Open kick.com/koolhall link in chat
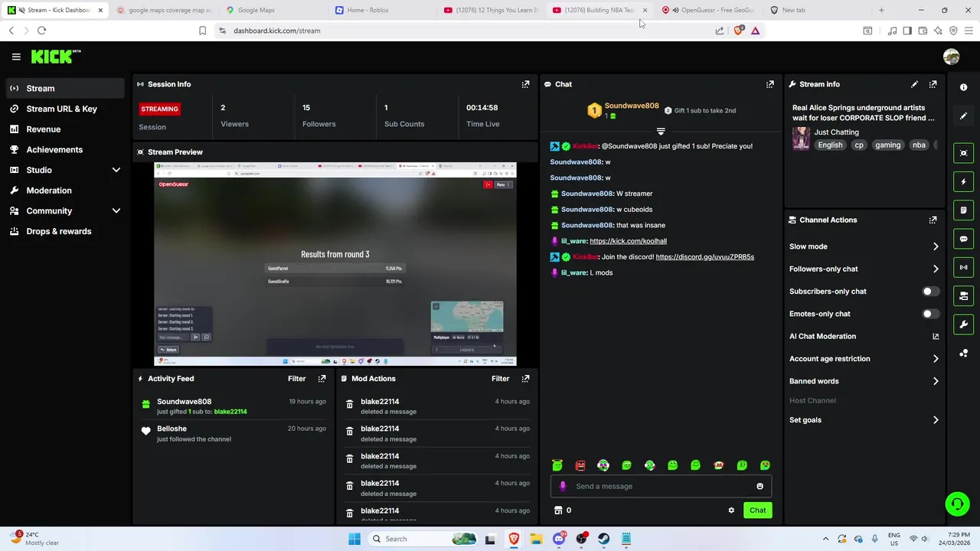The image size is (980, 551). (628, 241)
